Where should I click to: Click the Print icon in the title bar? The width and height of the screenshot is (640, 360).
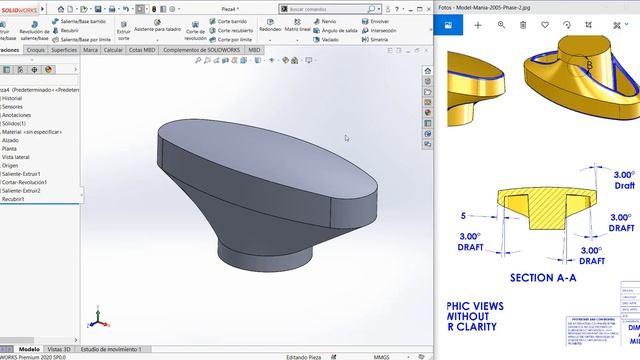(x=112, y=9)
